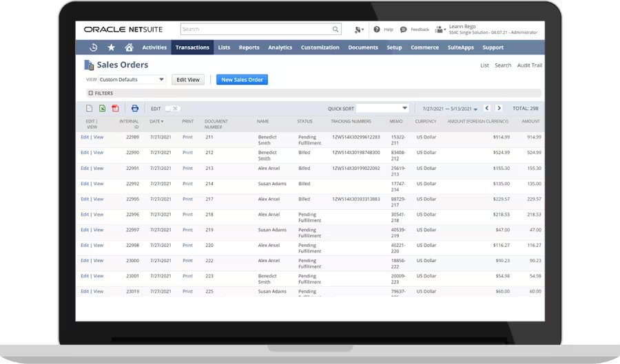This screenshot has height=364, width=620.
Task: Click Edit for internal ID 22998
Action: 85,246
